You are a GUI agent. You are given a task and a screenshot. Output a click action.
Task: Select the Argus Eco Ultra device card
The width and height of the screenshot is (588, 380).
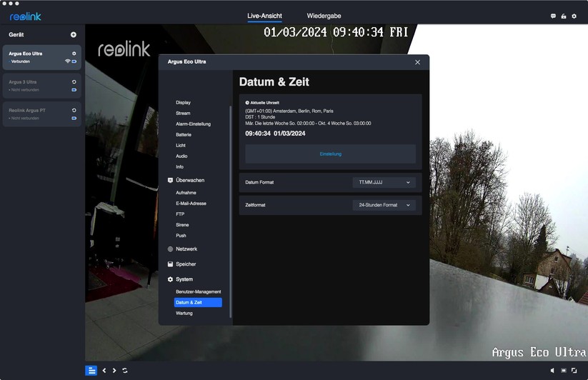[41, 57]
